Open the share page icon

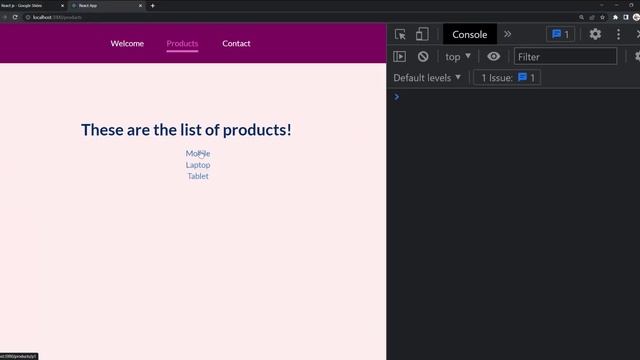pyautogui.click(x=592, y=17)
